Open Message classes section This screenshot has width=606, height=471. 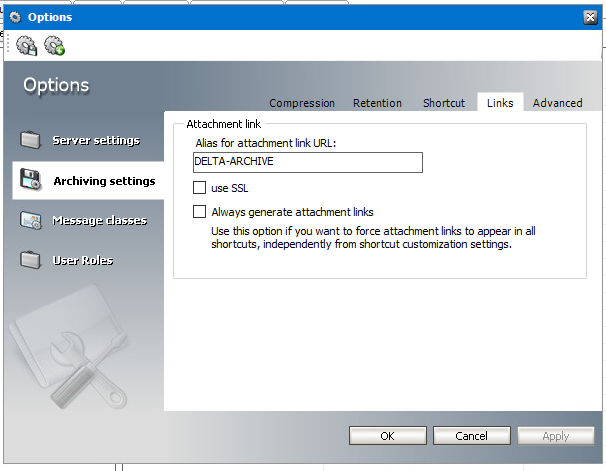99,220
